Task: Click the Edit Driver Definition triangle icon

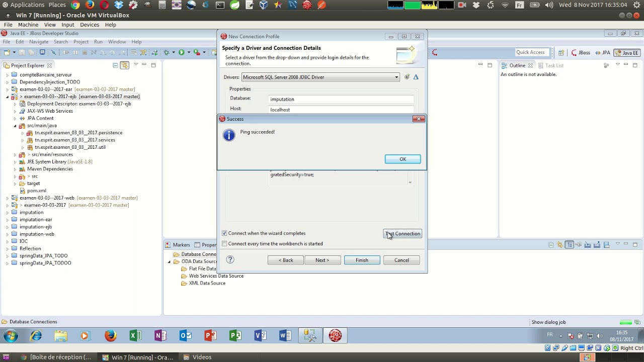Action: (416, 77)
